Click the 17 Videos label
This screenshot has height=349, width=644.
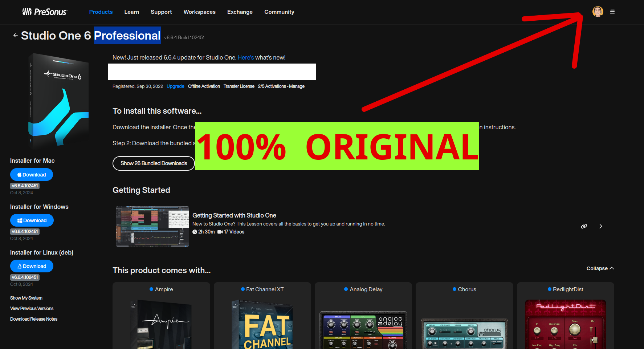pos(231,232)
